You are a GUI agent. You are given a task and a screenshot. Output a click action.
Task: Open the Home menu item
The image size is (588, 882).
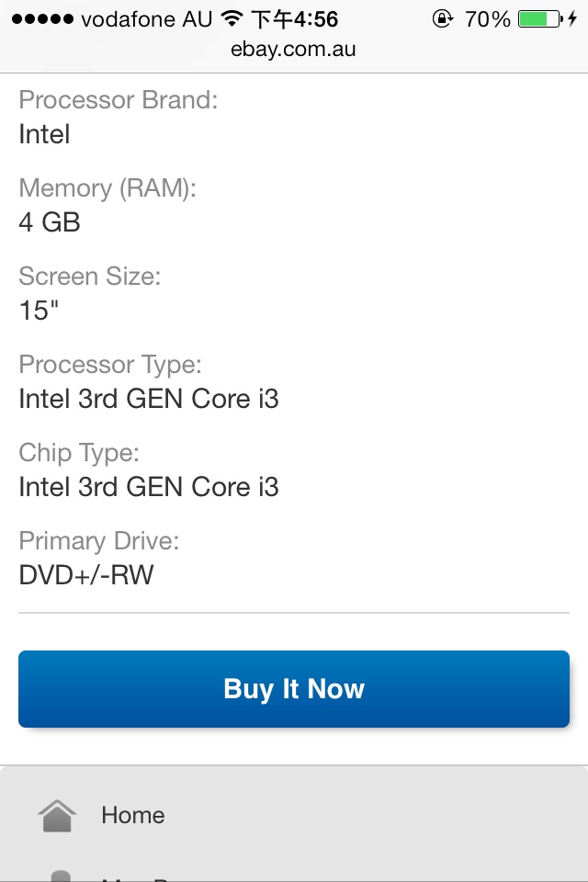click(133, 815)
